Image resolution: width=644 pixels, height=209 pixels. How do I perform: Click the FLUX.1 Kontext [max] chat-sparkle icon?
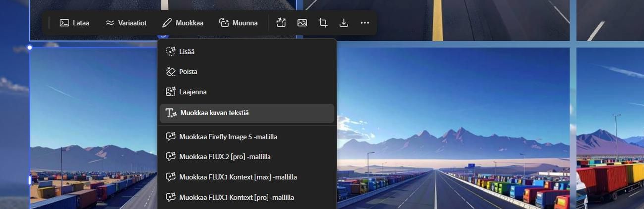(x=171, y=177)
